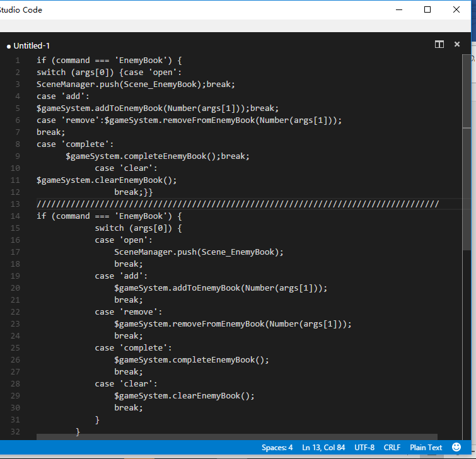Click the feedback smiley icon

click(456, 447)
